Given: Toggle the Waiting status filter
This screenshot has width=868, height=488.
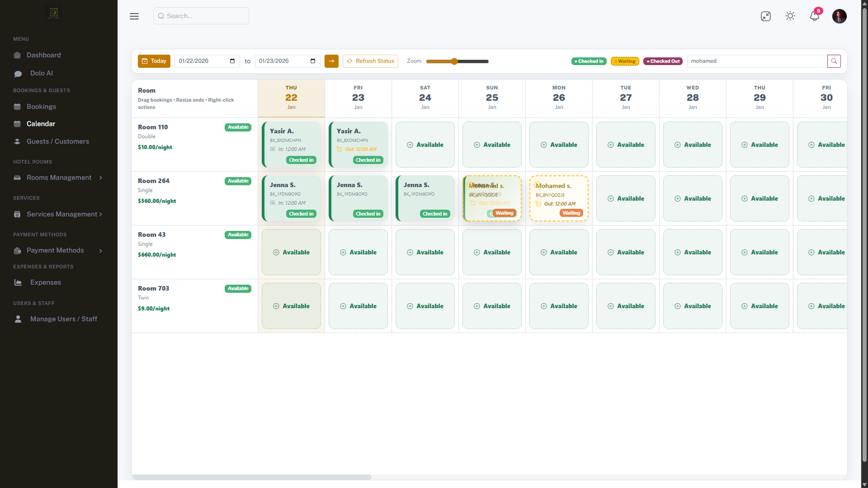Looking at the screenshot, I should 625,61.
